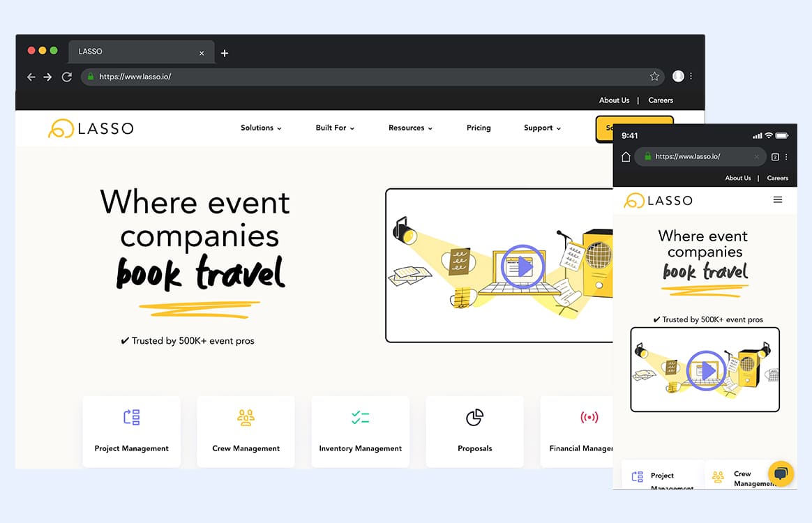Click 'Trusted by 500K+ event pros' in mobile view

click(708, 319)
